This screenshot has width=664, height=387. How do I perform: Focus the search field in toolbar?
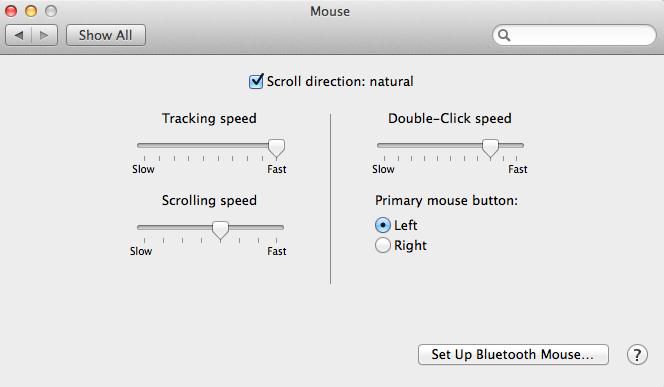tap(574, 35)
